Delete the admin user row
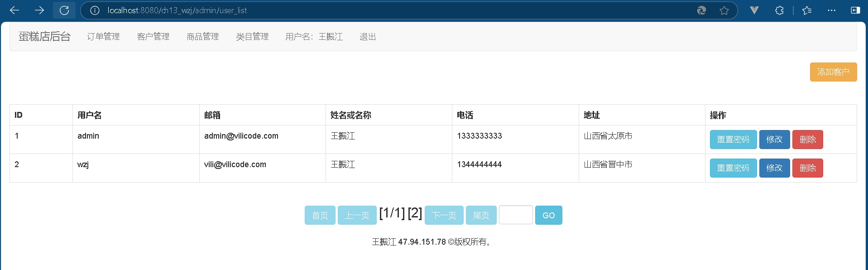This screenshot has width=868, height=270. pos(807,140)
